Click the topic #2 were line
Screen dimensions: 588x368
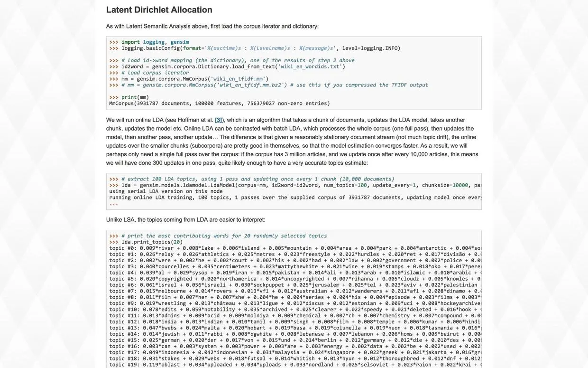pyautogui.click(x=295, y=261)
